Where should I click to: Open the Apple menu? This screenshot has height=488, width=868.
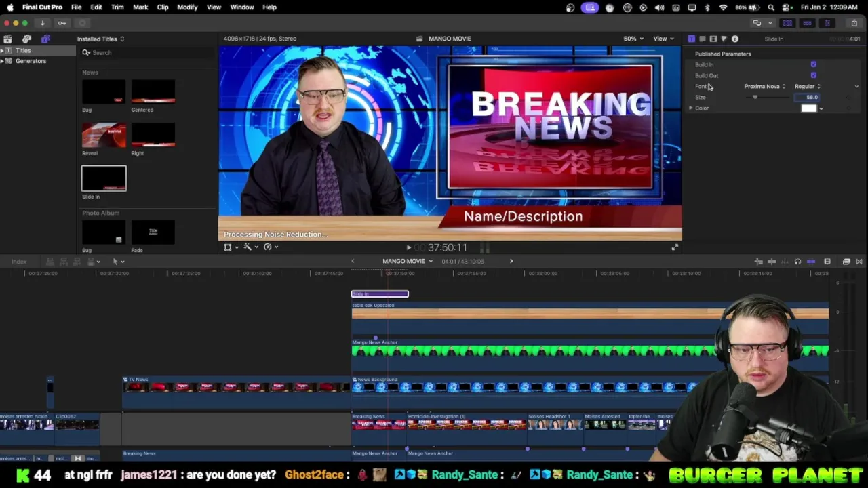[10, 7]
